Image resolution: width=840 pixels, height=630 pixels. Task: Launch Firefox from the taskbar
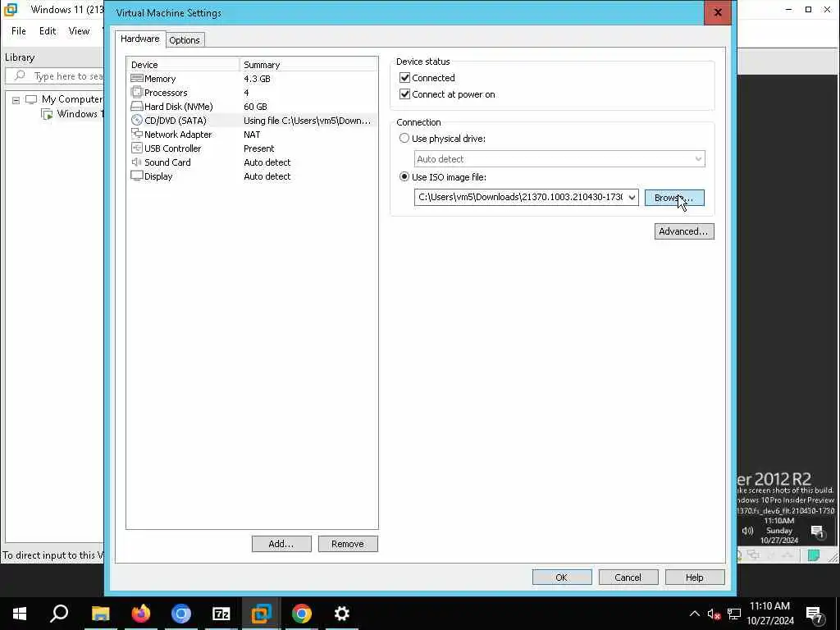(140, 614)
